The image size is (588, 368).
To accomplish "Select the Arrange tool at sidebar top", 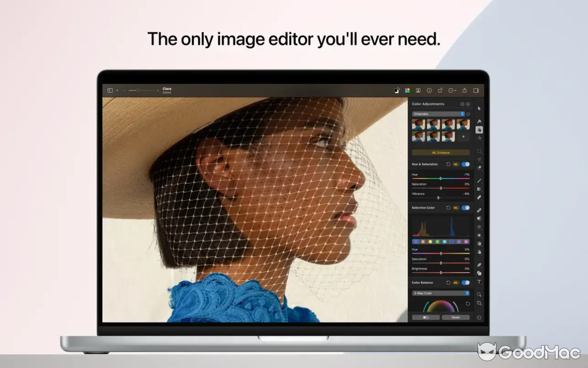I will click(x=479, y=109).
